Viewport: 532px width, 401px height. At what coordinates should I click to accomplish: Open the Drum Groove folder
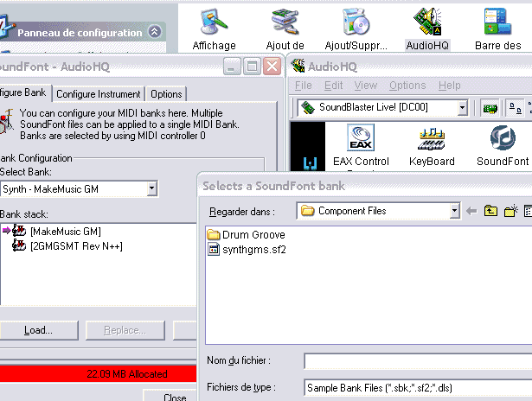247,234
